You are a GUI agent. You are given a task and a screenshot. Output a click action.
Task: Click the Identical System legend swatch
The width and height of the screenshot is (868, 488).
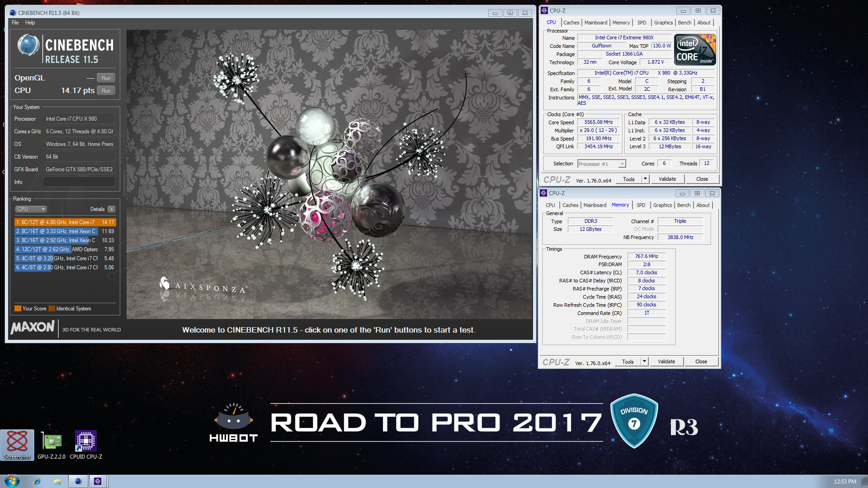coord(52,309)
